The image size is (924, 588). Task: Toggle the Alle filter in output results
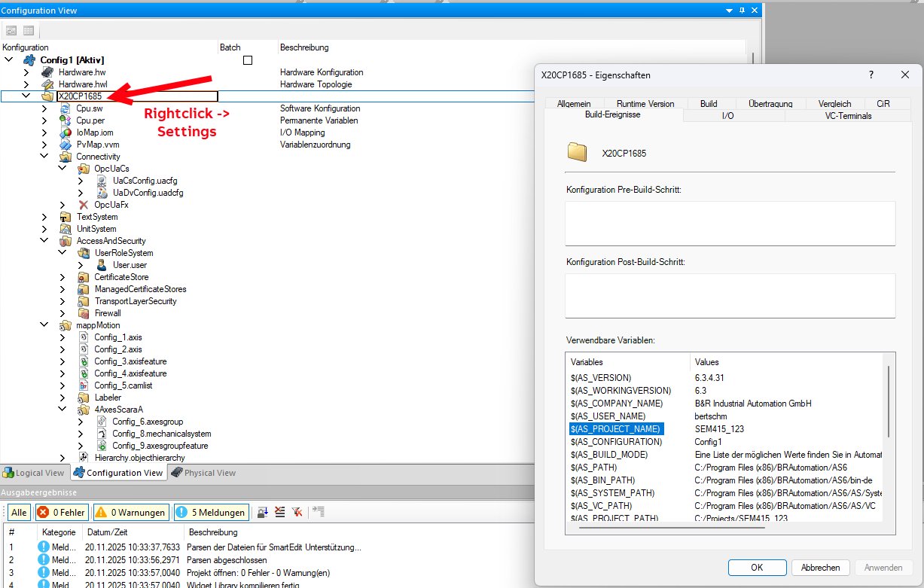point(19,513)
